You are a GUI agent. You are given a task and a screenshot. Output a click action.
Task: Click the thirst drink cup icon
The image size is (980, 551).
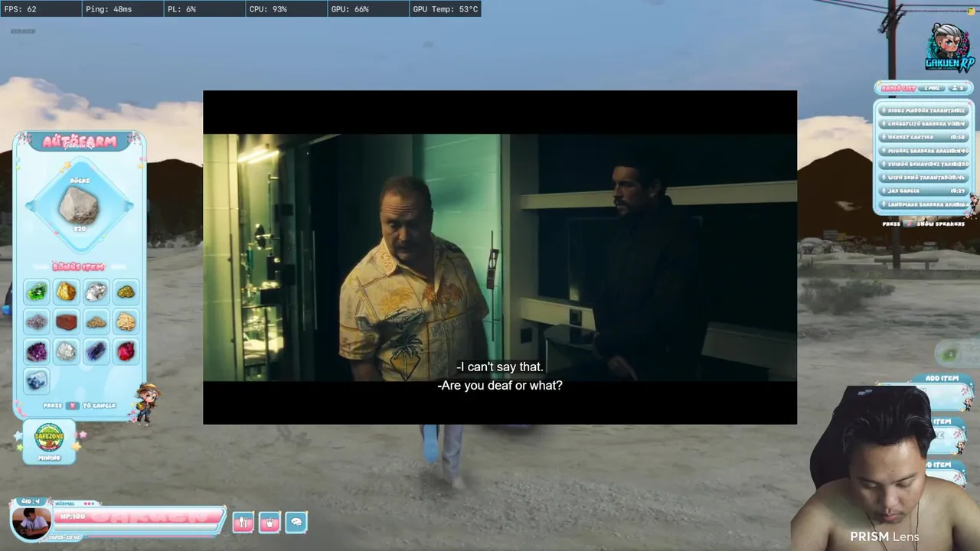(x=269, y=522)
